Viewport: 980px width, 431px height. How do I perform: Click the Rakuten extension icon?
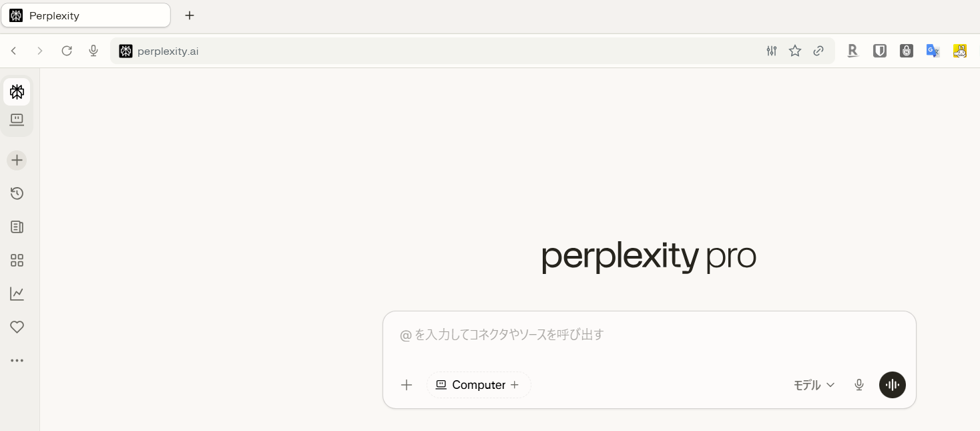click(852, 51)
